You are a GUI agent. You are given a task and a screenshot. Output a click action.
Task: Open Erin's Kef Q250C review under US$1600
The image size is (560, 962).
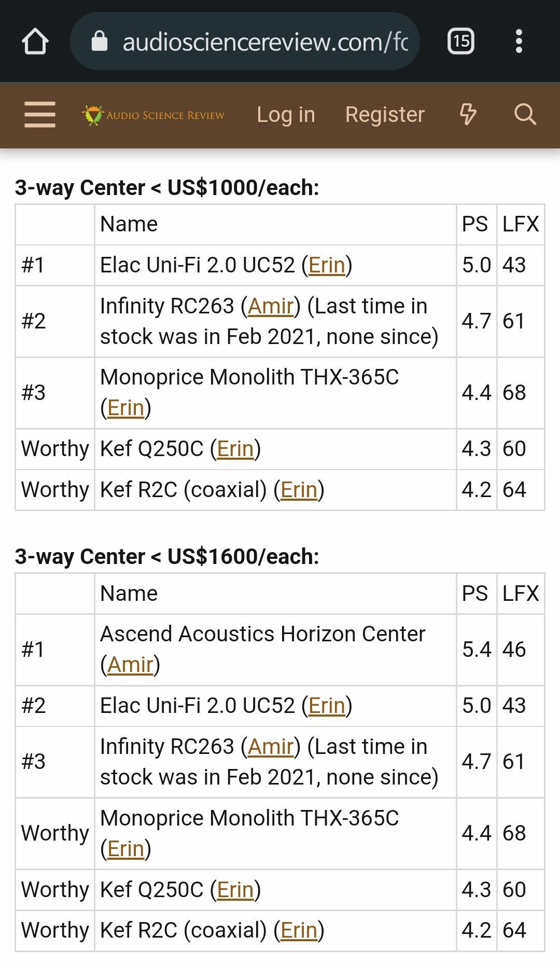[x=235, y=890]
